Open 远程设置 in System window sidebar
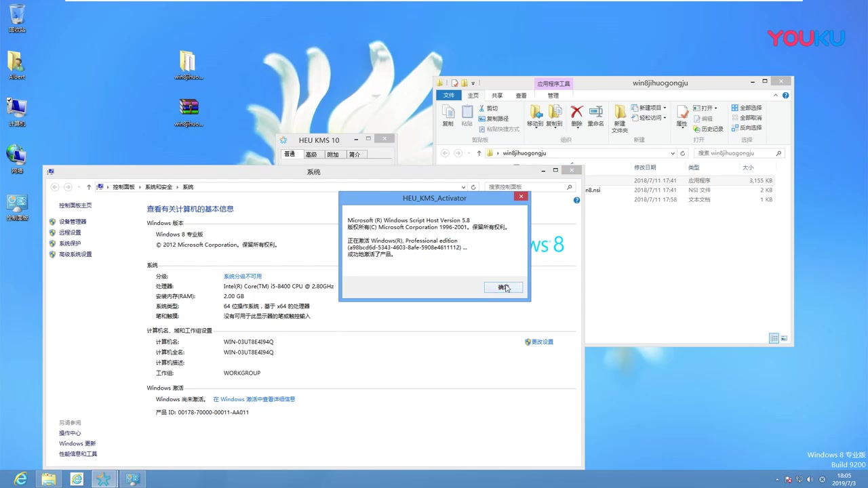868x488 pixels. click(x=70, y=232)
